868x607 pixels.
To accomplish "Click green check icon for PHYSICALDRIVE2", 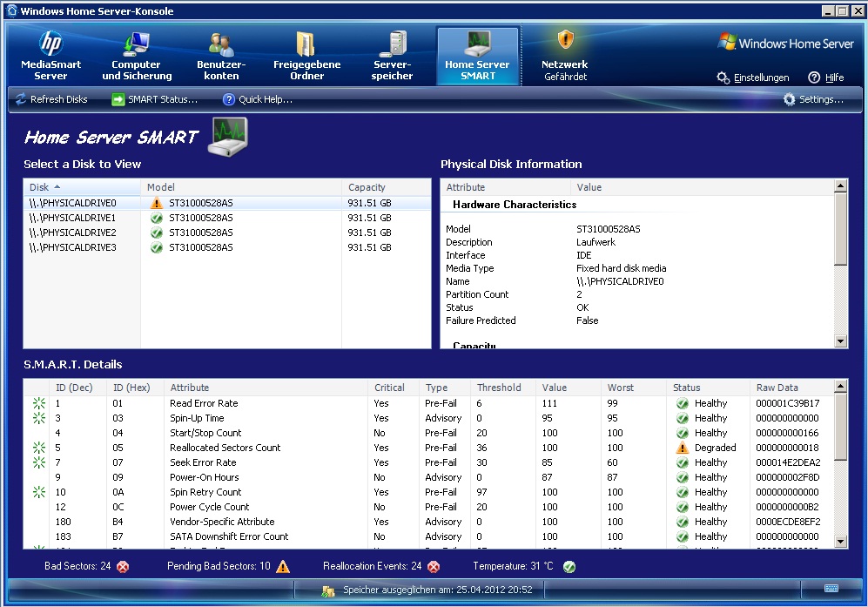I will (157, 233).
